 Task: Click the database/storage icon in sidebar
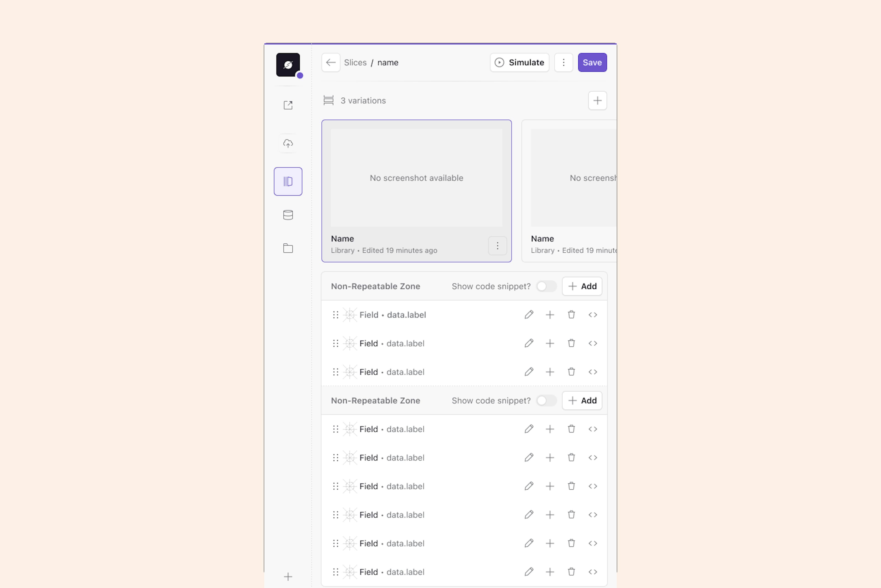click(x=288, y=215)
